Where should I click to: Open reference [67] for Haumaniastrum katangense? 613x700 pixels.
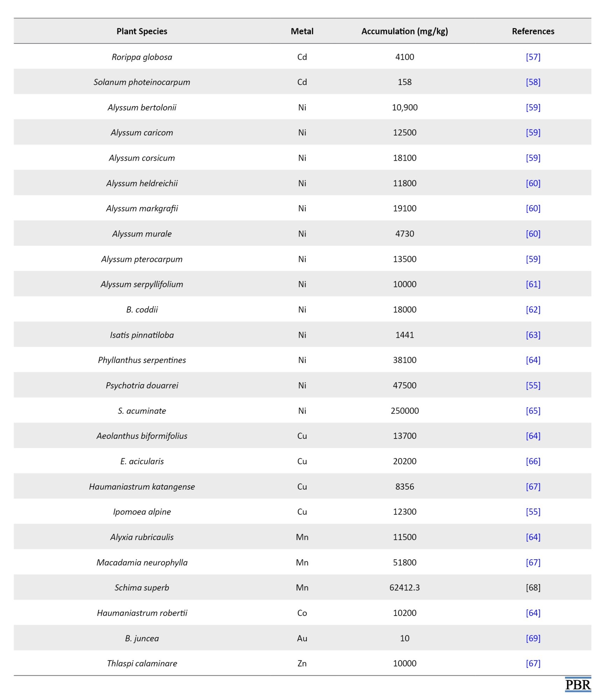point(533,486)
